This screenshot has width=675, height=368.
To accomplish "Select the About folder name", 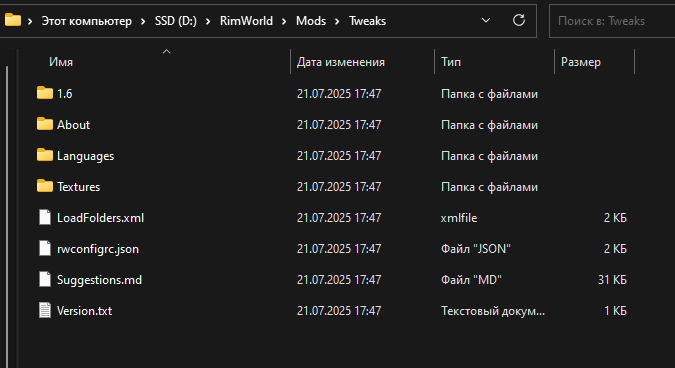I will point(74,124).
